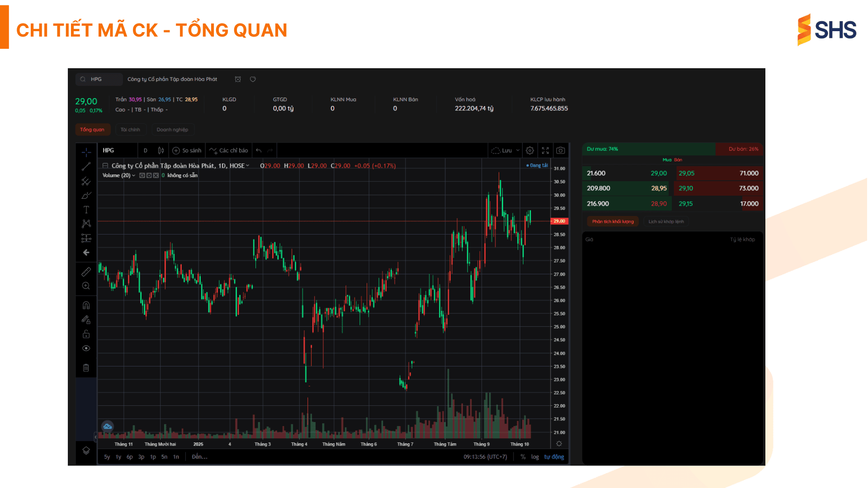Take a chart snapshot with camera icon
This screenshot has width=868, height=488.
(561, 150)
